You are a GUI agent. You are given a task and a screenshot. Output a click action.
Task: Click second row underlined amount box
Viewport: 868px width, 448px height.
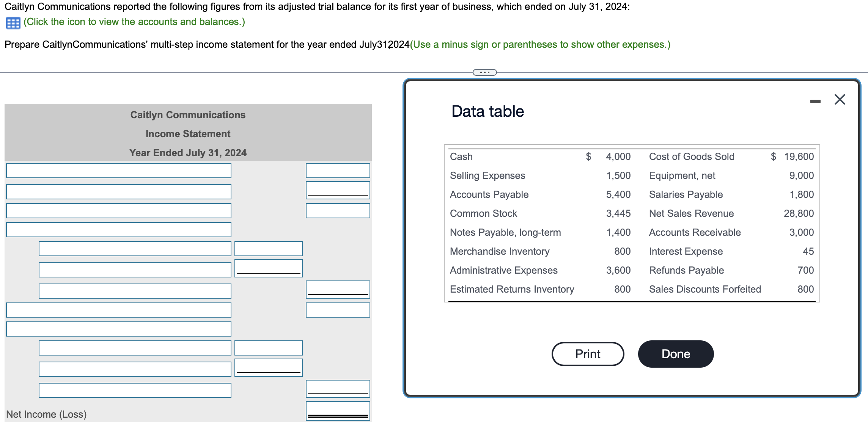338,190
